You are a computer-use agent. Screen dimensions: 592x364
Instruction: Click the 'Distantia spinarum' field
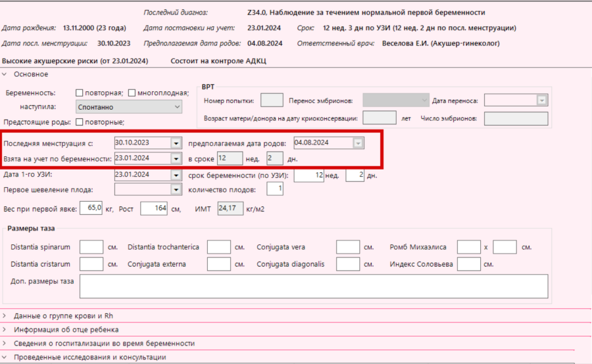coord(91,247)
